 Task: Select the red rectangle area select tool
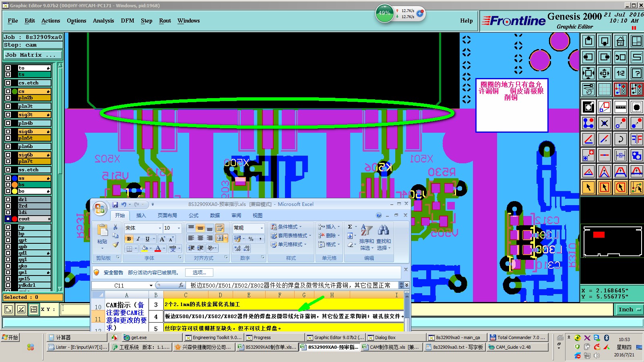(x=605, y=187)
